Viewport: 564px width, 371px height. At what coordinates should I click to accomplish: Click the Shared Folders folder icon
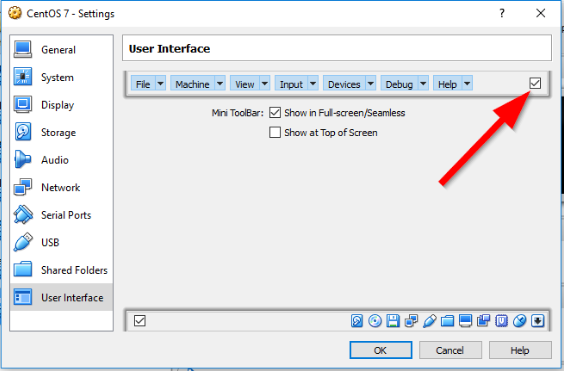tap(23, 270)
